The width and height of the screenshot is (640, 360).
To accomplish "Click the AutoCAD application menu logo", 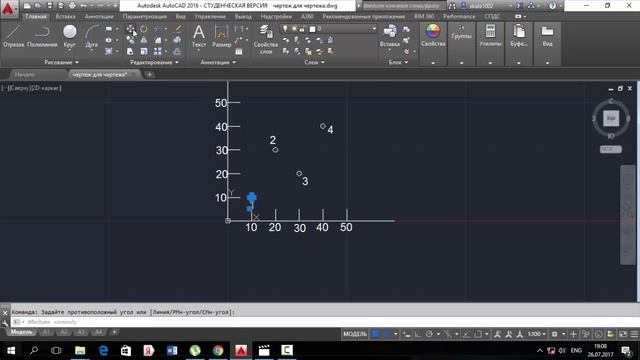I will [8, 8].
